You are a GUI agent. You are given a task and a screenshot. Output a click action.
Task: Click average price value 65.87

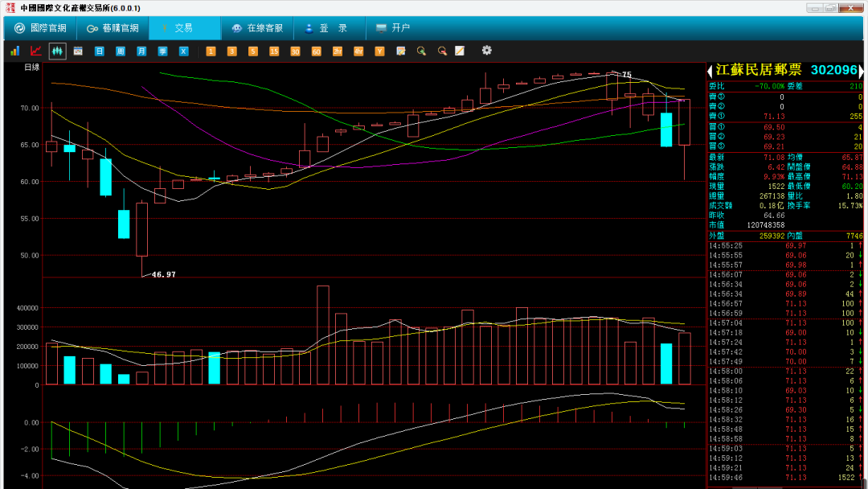click(852, 158)
